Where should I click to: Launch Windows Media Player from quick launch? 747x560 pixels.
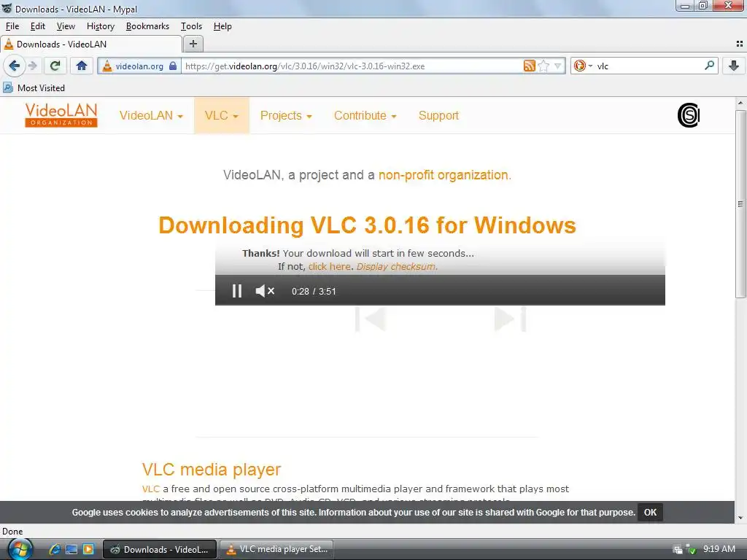coord(88,549)
